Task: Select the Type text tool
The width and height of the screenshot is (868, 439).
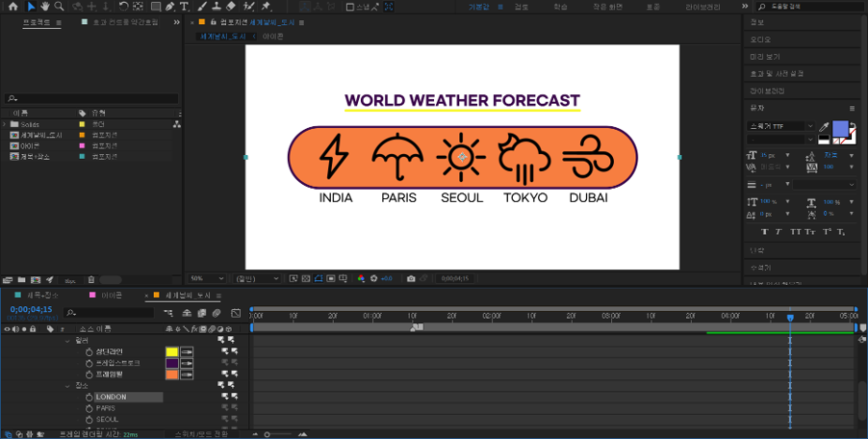Action: pos(185,7)
